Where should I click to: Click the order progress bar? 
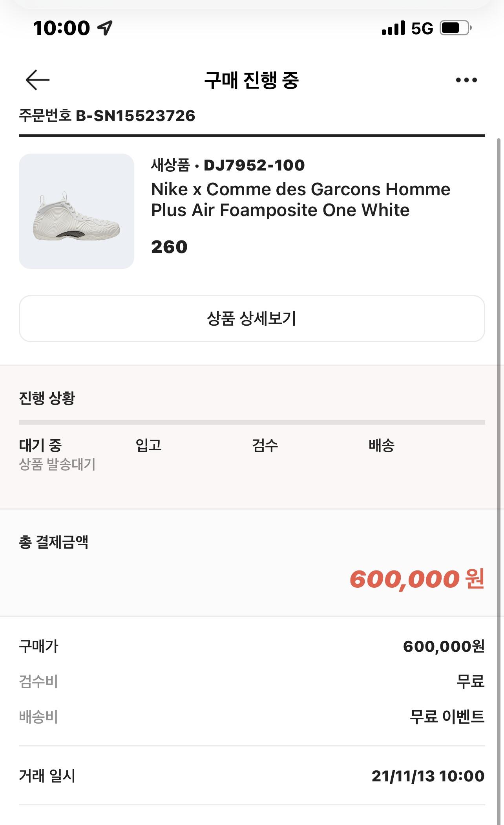point(252,422)
